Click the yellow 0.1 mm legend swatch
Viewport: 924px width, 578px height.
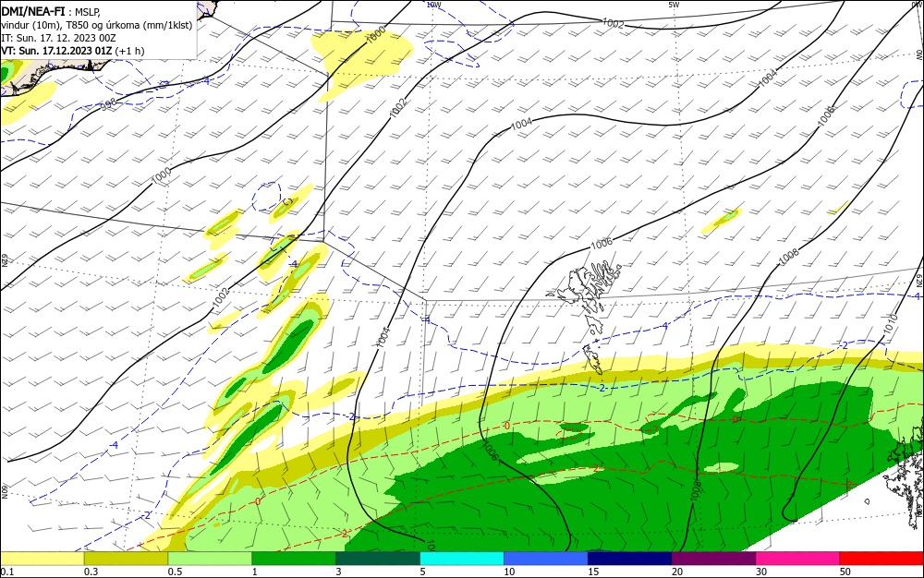click(x=42, y=559)
